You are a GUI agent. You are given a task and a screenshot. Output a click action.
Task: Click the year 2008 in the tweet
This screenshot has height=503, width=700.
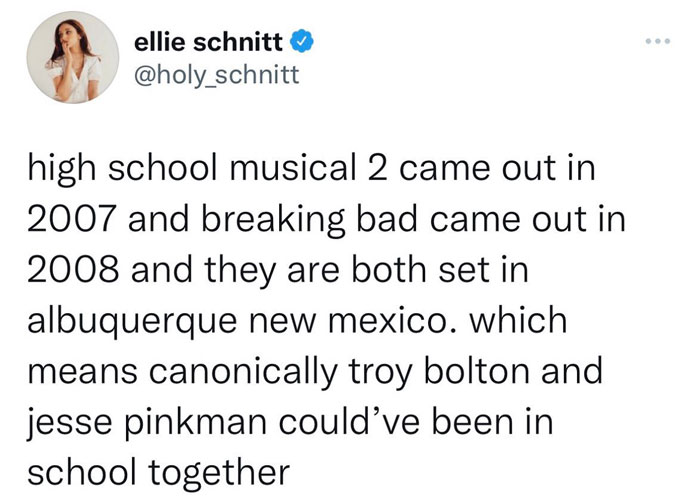(74, 270)
